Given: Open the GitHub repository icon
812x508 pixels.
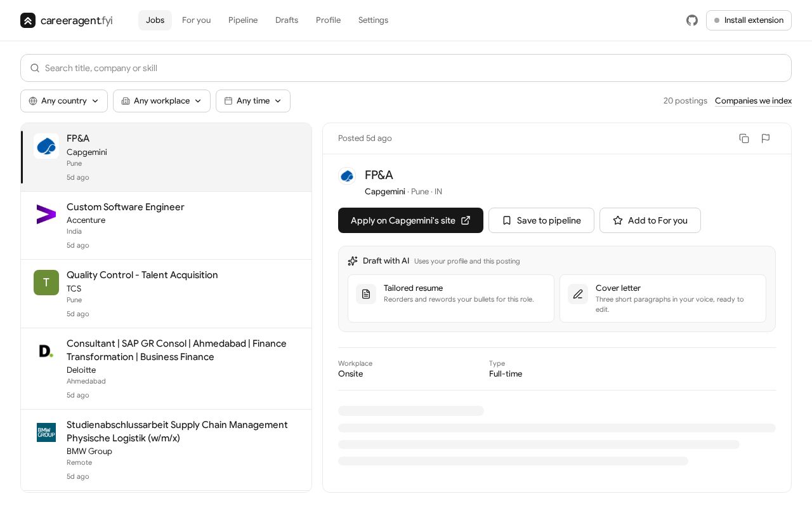Looking at the screenshot, I should pyautogui.click(x=692, y=20).
